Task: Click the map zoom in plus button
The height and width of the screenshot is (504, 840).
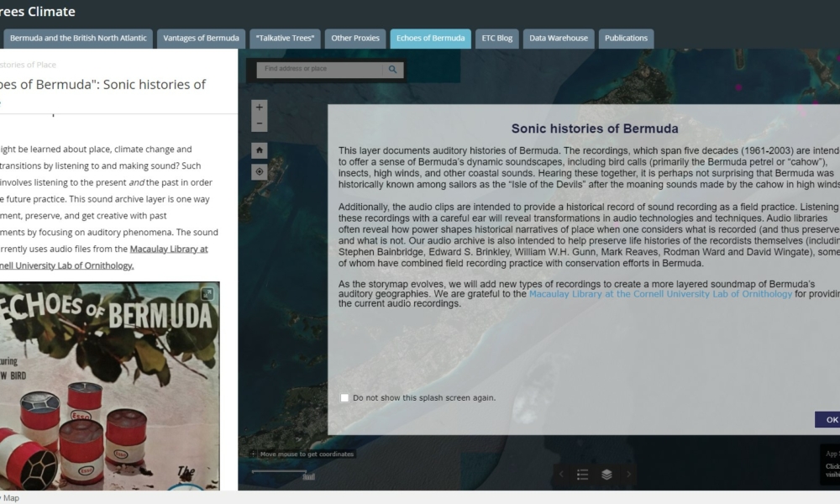Action: click(x=260, y=108)
